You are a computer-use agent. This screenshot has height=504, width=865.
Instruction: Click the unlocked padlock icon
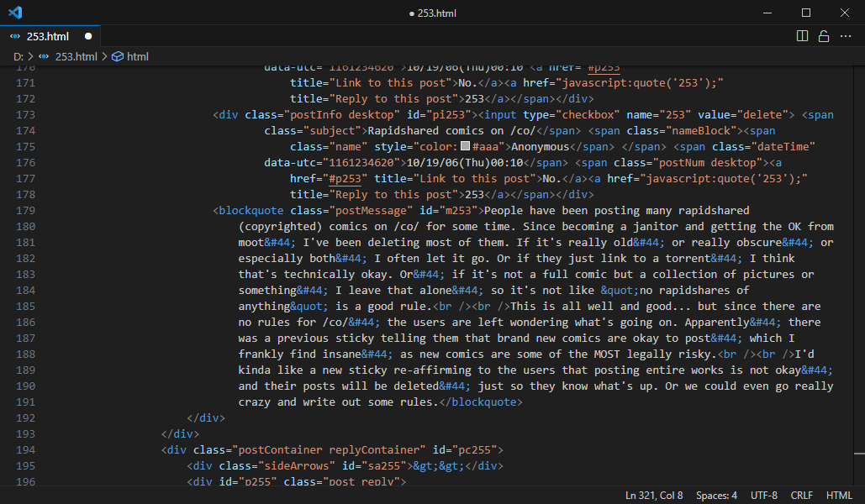click(824, 36)
